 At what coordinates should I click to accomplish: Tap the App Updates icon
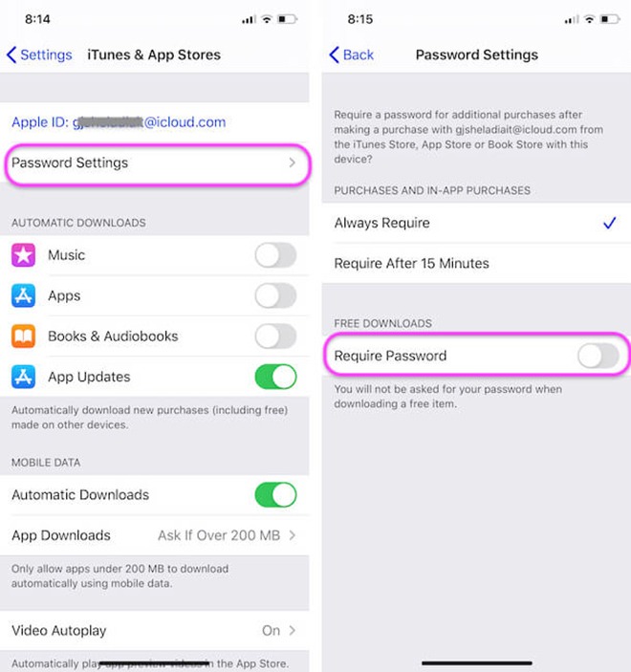(23, 377)
